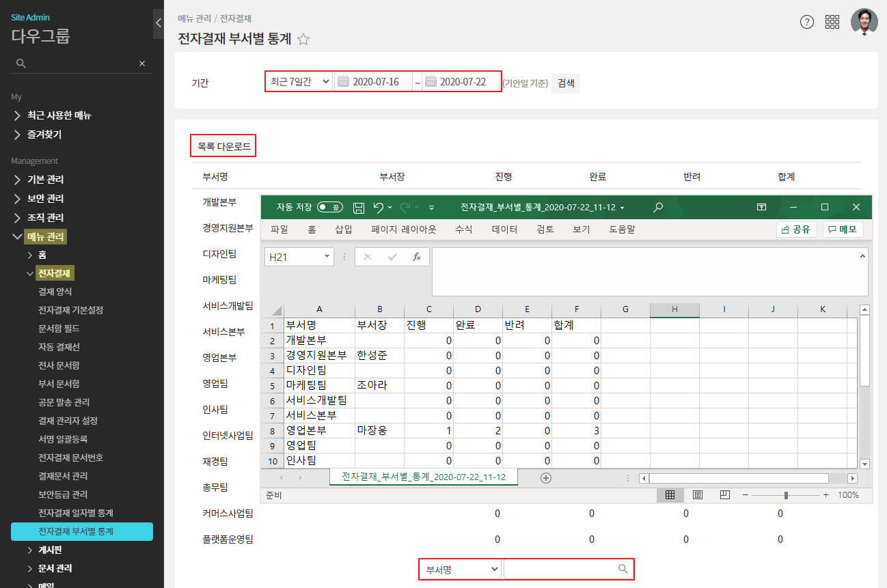The width and height of the screenshot is (887, 588).
Task: Open the help question mark icon
Action: click(807, 22)
